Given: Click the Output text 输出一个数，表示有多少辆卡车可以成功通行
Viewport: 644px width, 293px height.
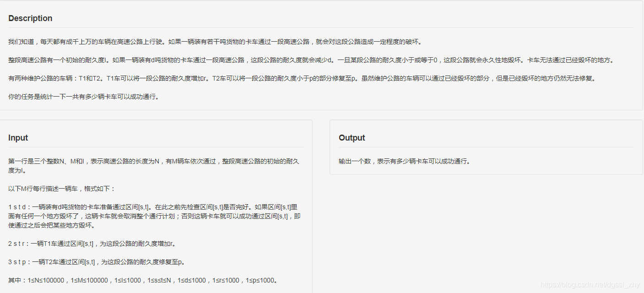Looking at the screenshot, I should click(x=405, y=161).
